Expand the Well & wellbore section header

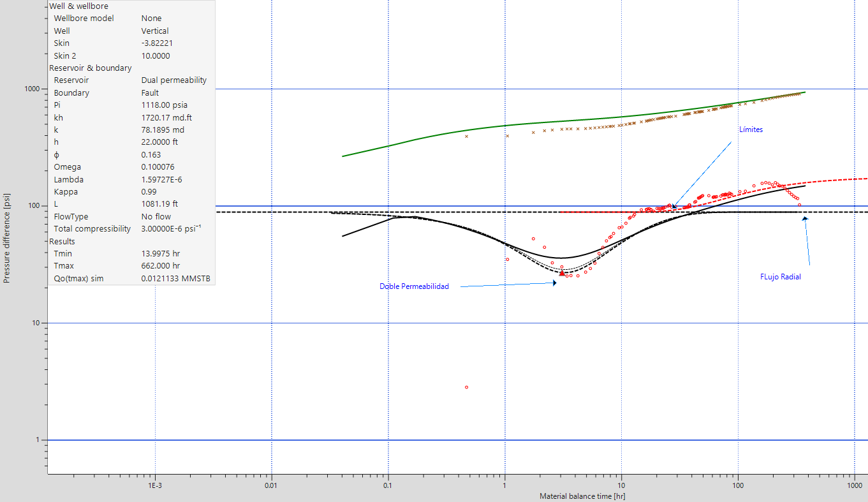(x=78, y=6)
